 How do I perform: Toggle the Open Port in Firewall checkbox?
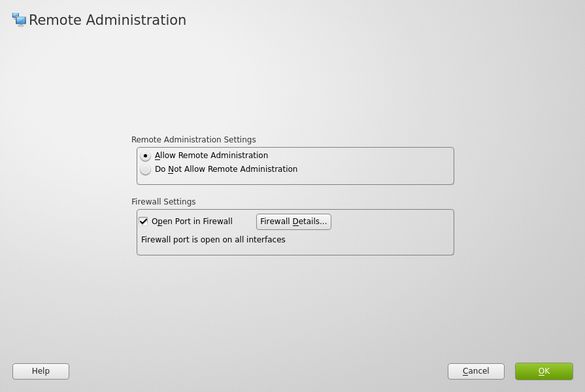pyautogui.click(x=144, y=221)
